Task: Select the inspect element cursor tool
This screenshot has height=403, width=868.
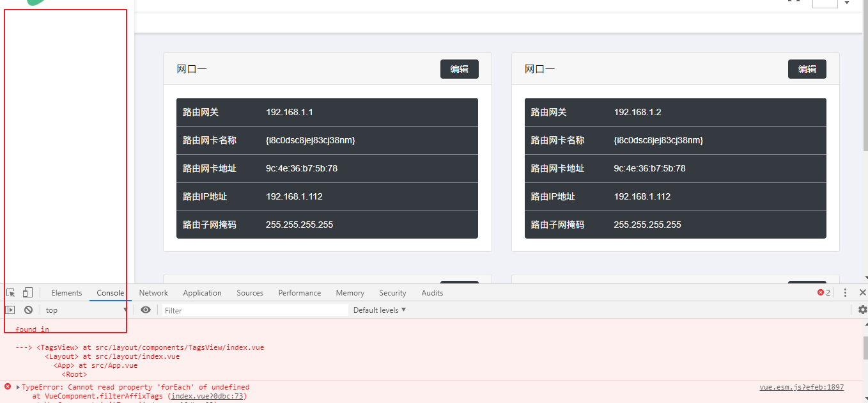Action: point(10,292)
